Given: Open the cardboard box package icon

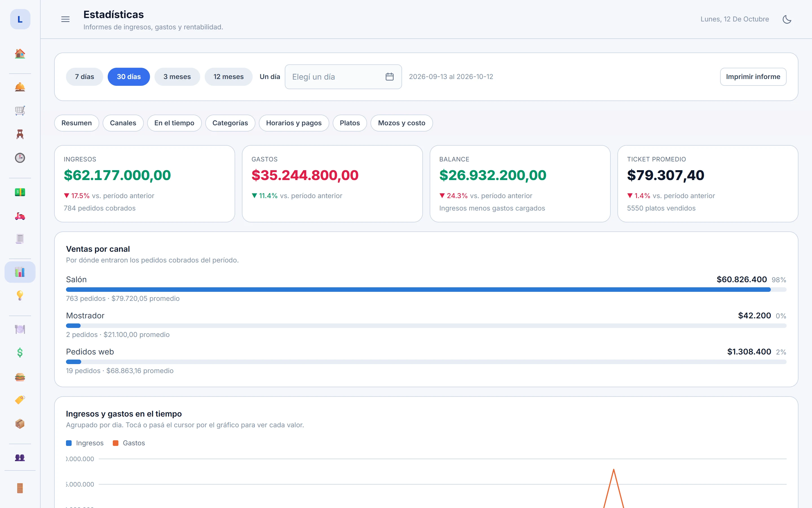Looking at the screenshot, I should point(20,424).
